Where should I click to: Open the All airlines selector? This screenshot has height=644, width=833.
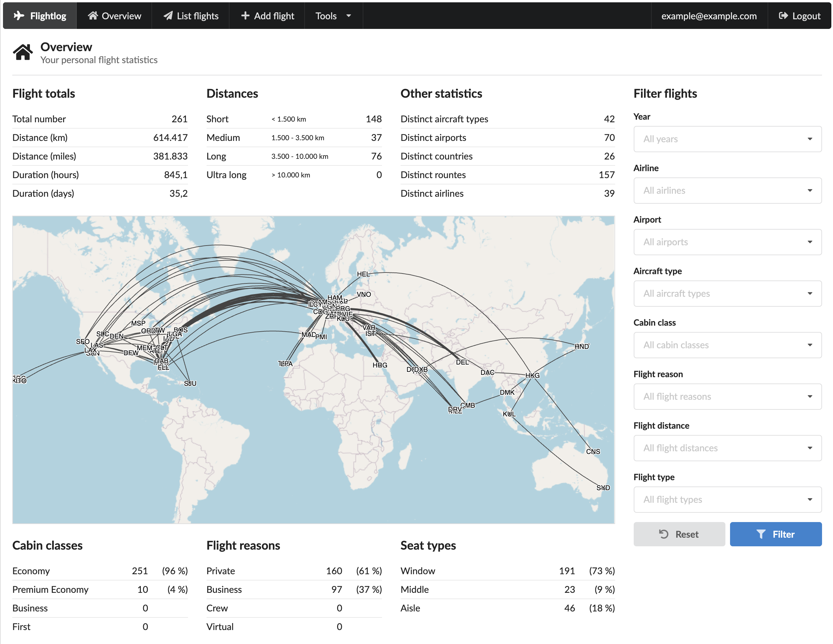727,190
